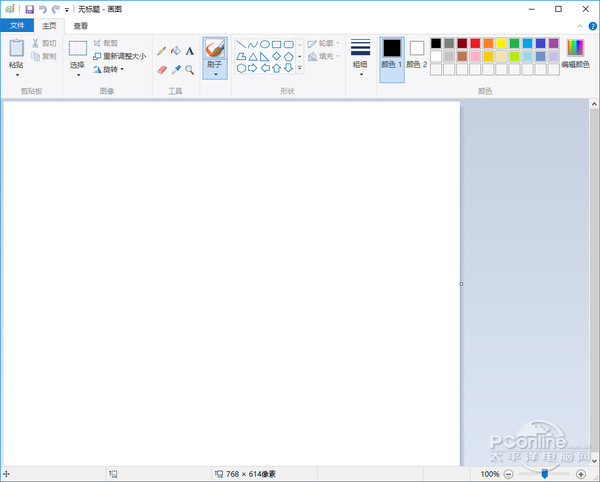This screenshot has height=482, width=600.
Task: Choose the Polygon shape
Action: click(241, 57)
